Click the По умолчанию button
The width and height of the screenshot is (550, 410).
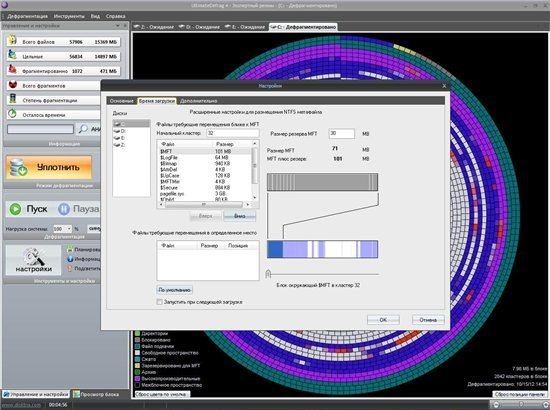174,290
